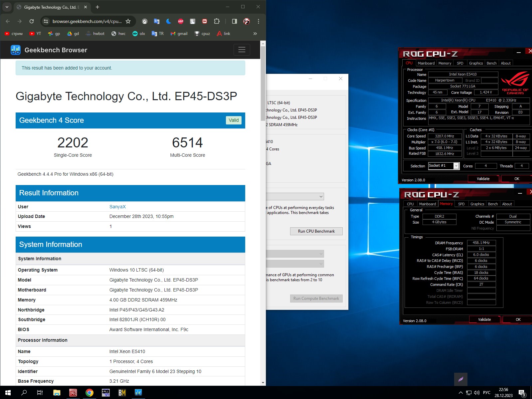This screenshot has width=532, height=399.
Task: Toggle the Chrome side panel icon
Action: pos(235,21)
